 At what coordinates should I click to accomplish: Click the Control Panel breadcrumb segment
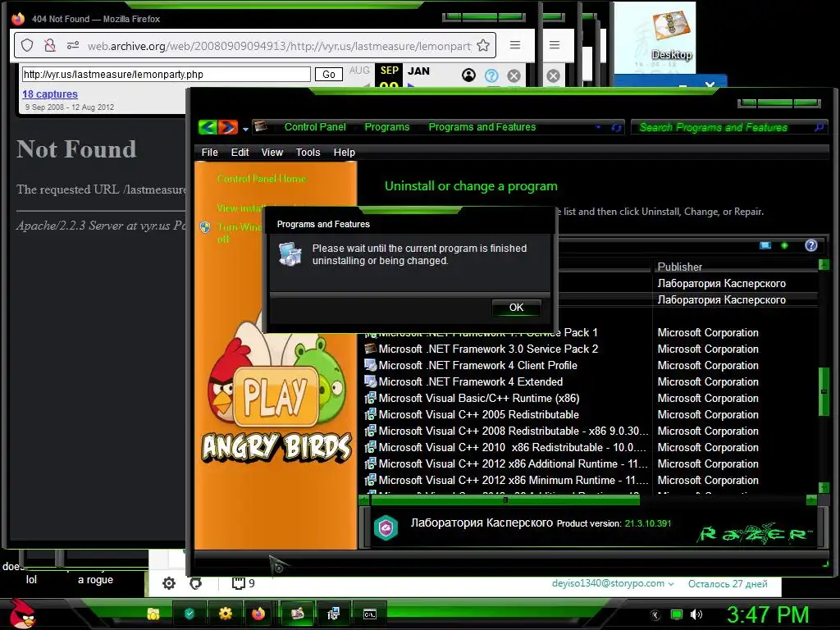[x=315, y=127]
